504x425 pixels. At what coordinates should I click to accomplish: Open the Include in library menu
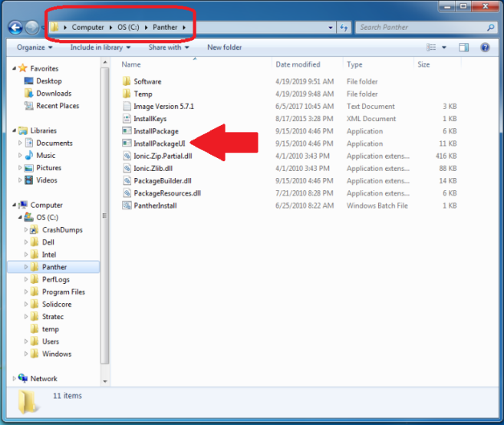tap(99, 48)
